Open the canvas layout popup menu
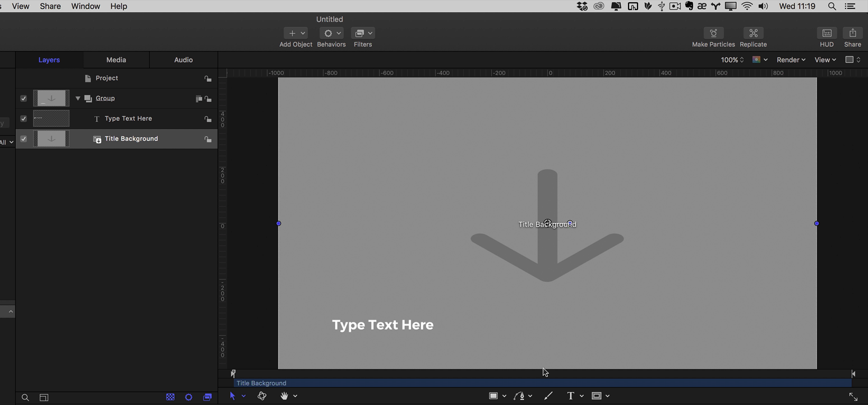Screen dimensions: 868x405 click(852, 59)
